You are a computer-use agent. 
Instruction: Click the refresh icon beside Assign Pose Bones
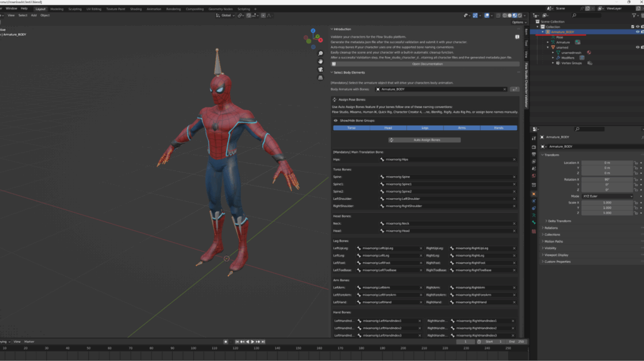click(335, 100)
